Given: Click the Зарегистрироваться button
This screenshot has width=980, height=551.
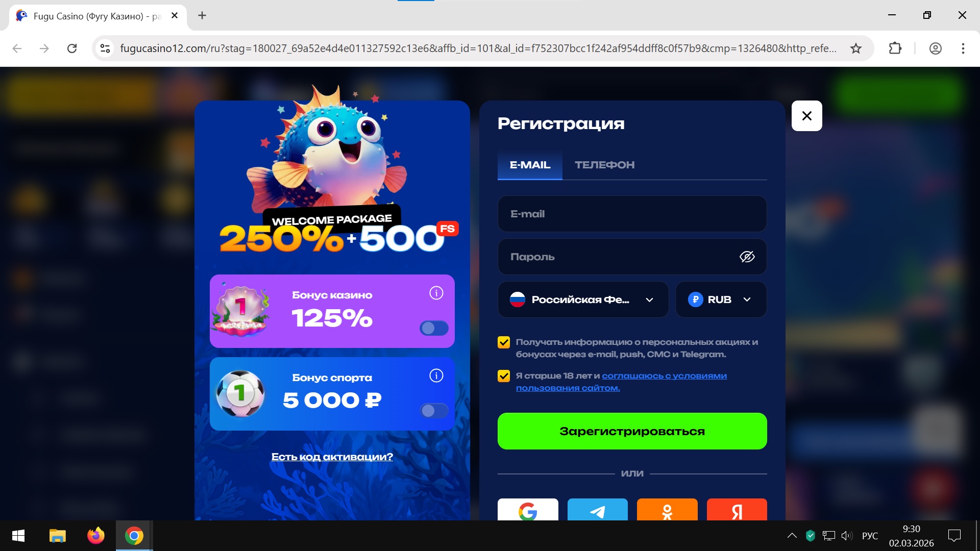Looking at the screenshot, I should (632, 431).
